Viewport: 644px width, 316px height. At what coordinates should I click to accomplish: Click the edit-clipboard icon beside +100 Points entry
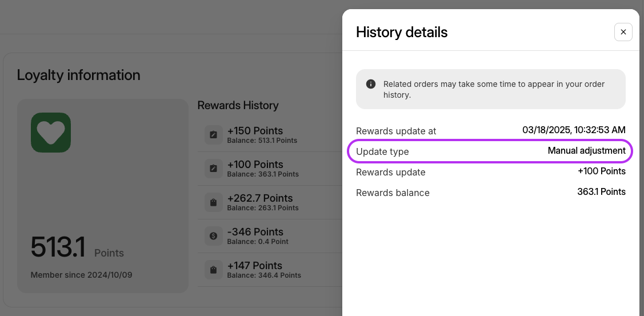point(214,169)
